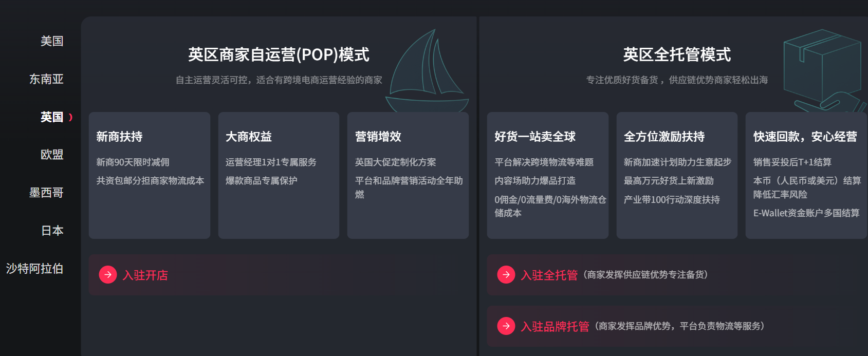Screen dimensions: 868x356
Task: Click the 新商扶持 benefit card
Action: [x=150, y=175]
